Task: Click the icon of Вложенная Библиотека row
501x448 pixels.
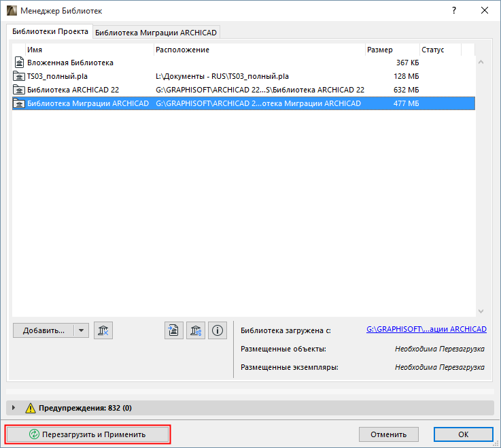Action: pyautogui.click(x=19, y=63)
